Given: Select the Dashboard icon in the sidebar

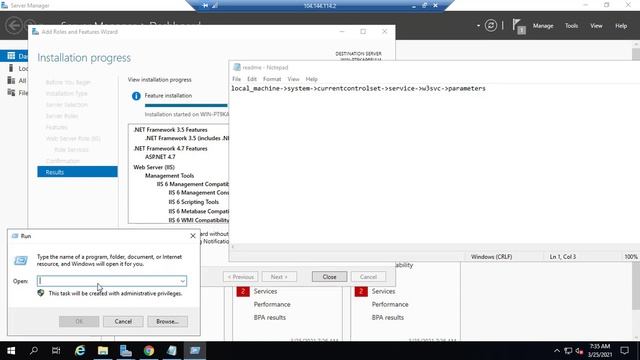Looking at the screenshot, I should coord(11,56).
